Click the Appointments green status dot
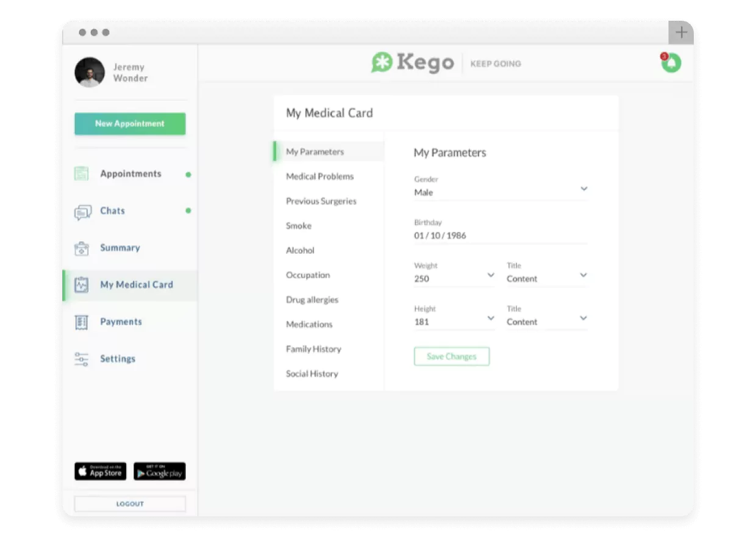Viewport: 756px width, 537px height. point(188,175)
